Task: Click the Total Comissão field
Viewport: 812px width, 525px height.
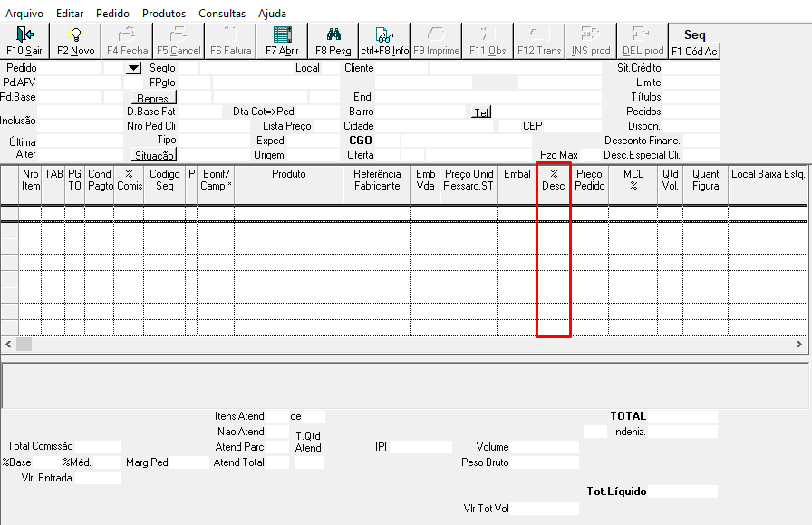Action: (98, 447)
